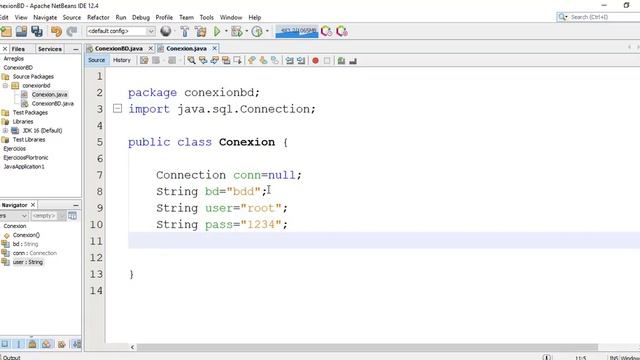Toggle fifth filter button at Navigator bottom
The height and width of the screenshot is (360, 640).
tap(62, 344)
